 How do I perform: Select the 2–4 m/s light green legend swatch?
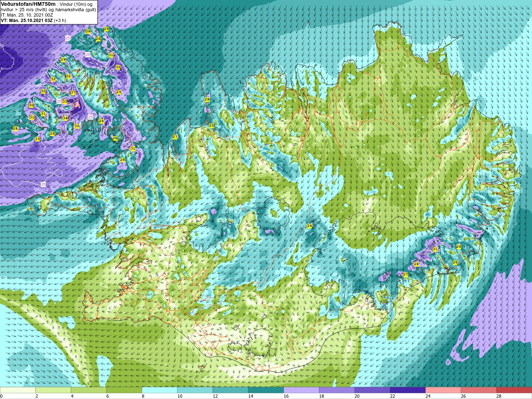(53, 390)
